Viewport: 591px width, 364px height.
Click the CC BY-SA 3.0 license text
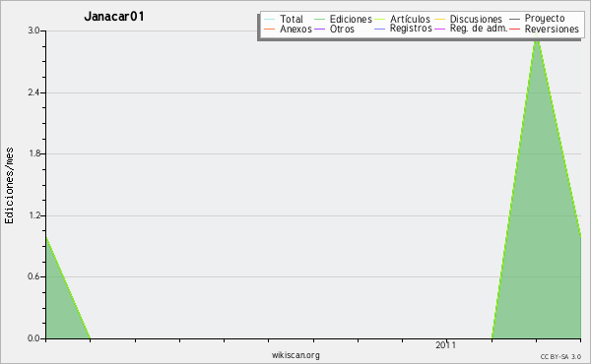560,357
